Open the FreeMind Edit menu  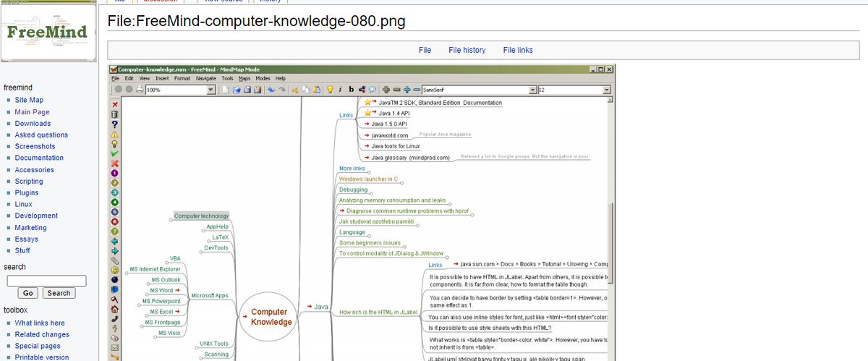click(129, 78)
